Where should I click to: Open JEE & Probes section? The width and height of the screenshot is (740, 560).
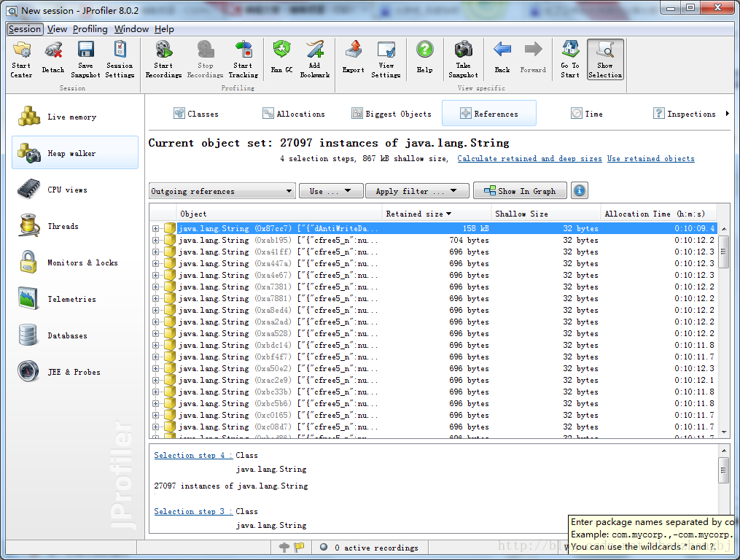tap(75, 372)
